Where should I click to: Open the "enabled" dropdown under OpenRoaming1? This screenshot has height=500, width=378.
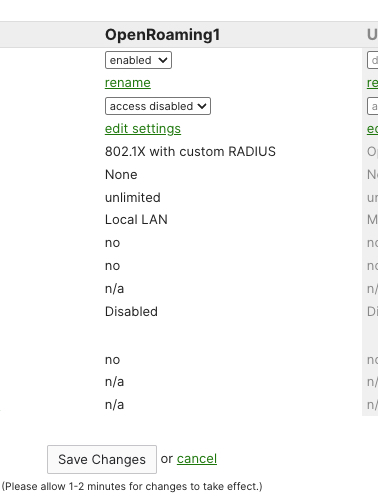138,60
